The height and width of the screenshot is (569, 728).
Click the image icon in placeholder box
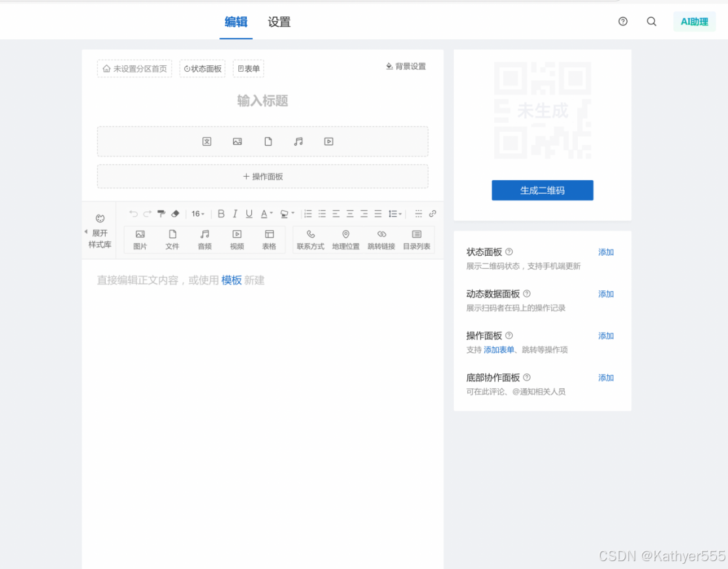[x=237, y=142]
